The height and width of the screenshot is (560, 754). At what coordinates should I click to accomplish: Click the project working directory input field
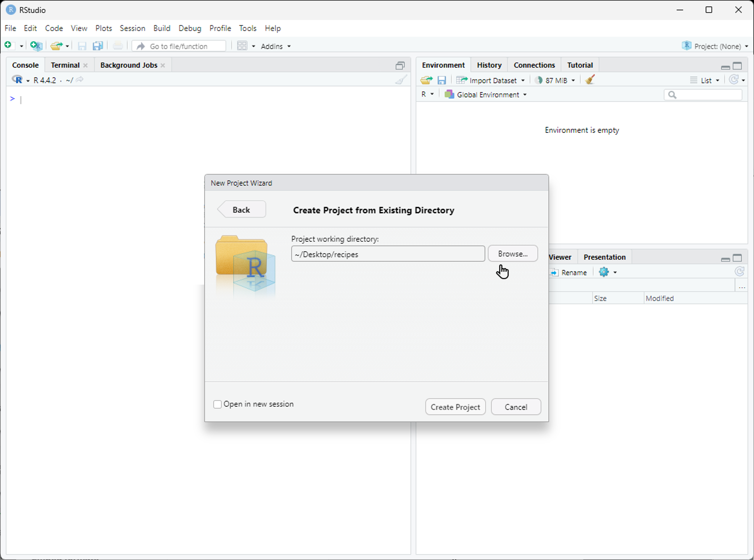coord(388,254)
